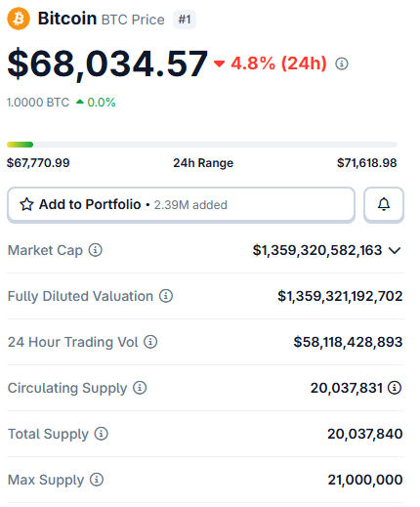The height and width of the screenshot is (507, 420).
Task: Click the $68,034.57 price value
Action: (107, 63)
